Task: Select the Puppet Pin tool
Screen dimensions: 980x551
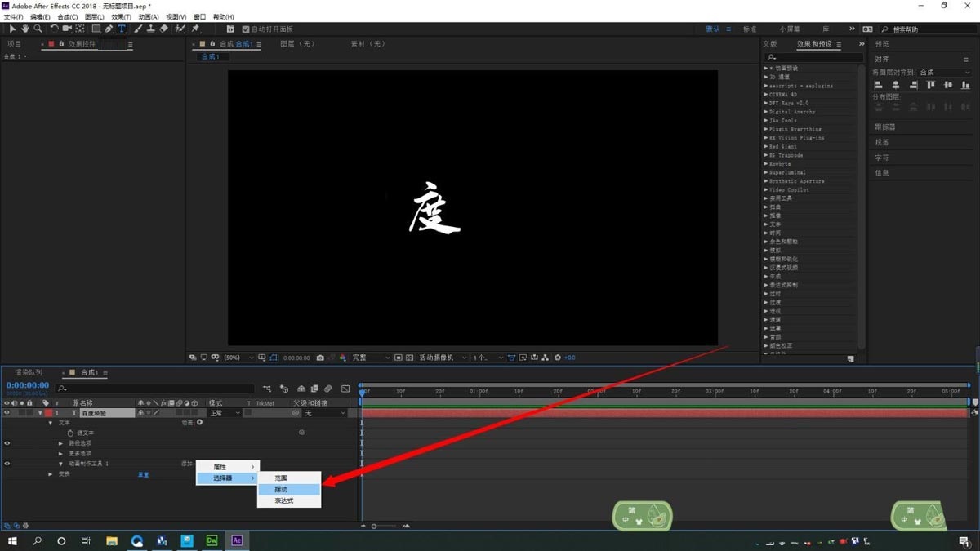Action: click(x=196, y=29)
